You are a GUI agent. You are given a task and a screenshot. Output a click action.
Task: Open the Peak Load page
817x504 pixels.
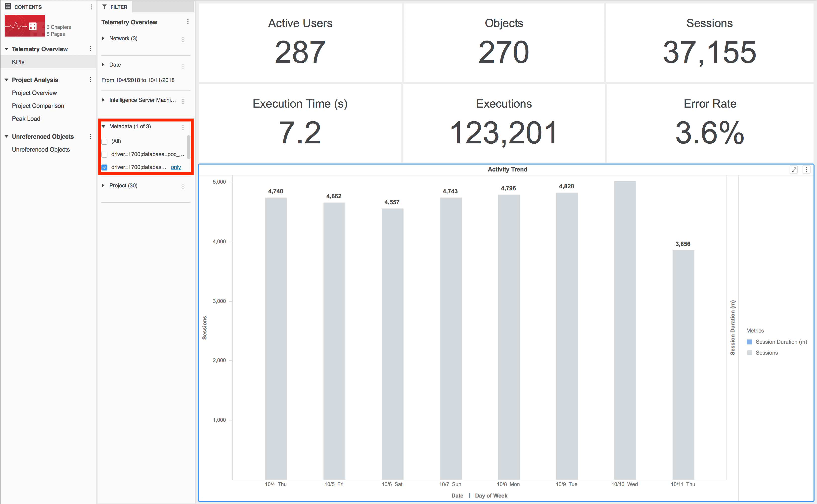click(26, 119)
